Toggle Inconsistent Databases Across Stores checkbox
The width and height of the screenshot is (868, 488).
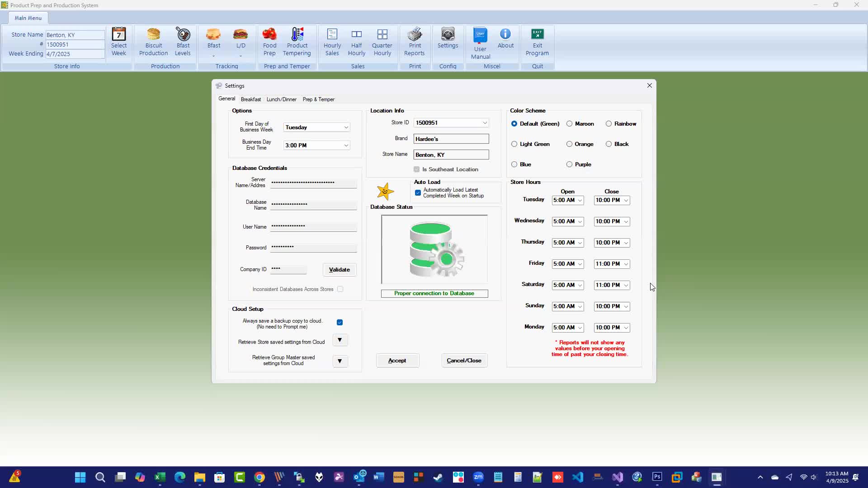(340, 289)
